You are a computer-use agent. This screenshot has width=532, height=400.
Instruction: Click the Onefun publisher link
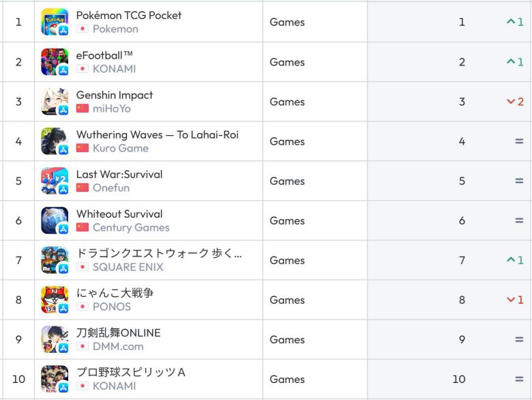(110, 188)
